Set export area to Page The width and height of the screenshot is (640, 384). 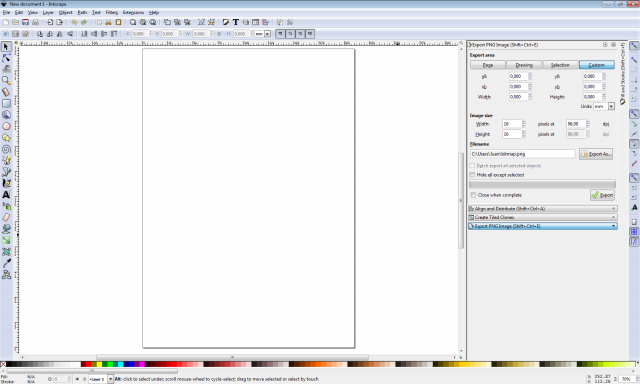point(488,65)
